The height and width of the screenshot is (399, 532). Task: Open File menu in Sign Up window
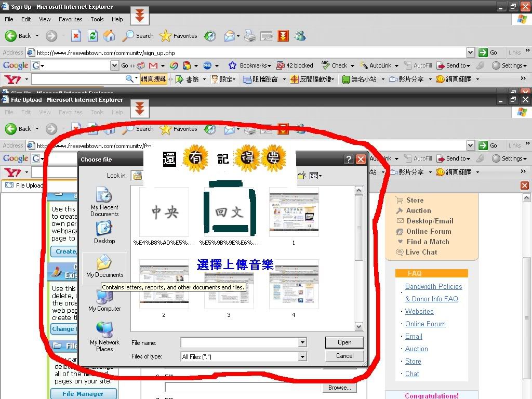pyautogui.click(x=9, y=19)
